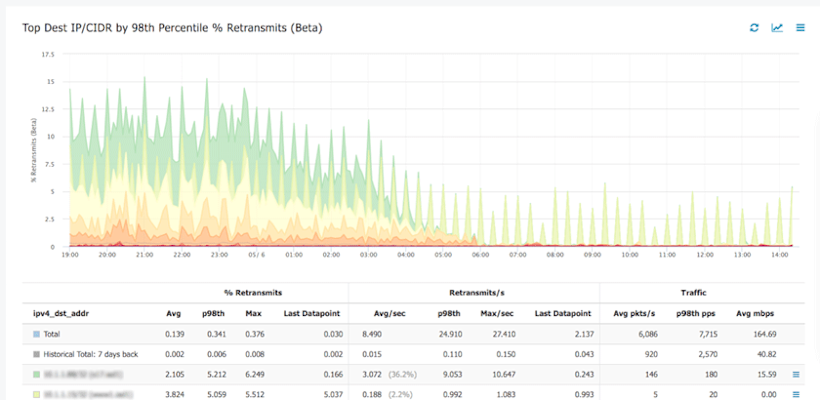Open the hamburger menu at top right
This screenshot has width=820, height=400.
[x=800, y=28]
